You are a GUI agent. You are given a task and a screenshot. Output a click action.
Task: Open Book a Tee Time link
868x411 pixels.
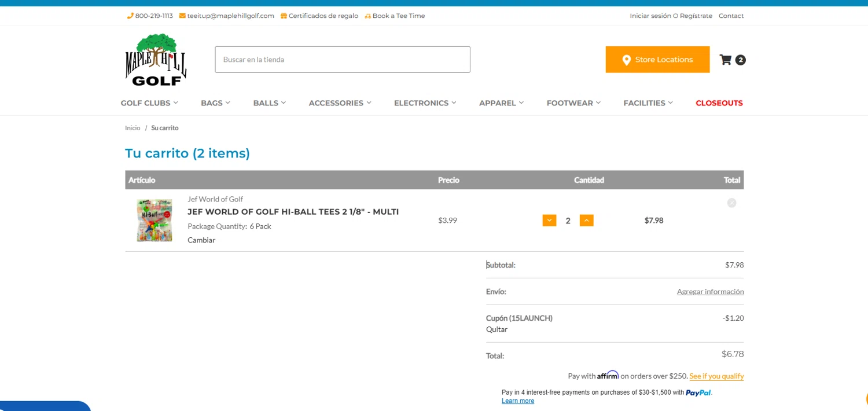[x=399, y=16]
